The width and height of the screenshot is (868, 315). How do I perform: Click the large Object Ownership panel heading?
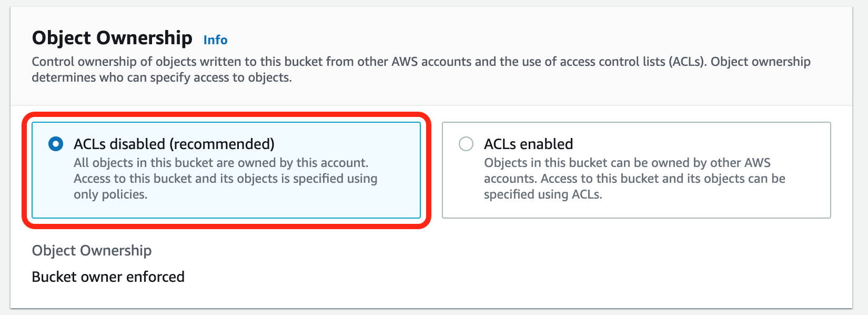[112, 38]
